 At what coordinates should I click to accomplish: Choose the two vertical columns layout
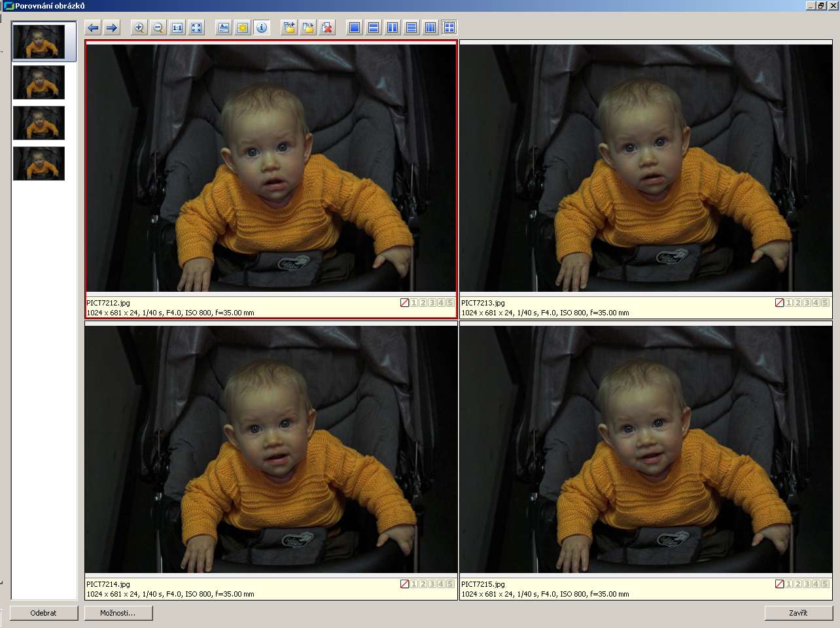393,27
